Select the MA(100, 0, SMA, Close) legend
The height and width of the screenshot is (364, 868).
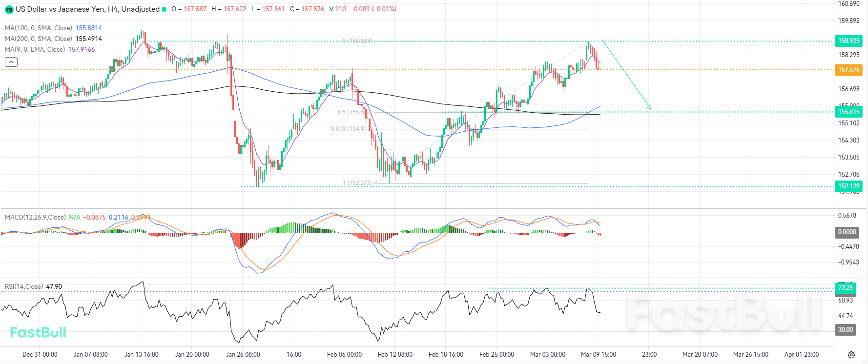point(39,28)
